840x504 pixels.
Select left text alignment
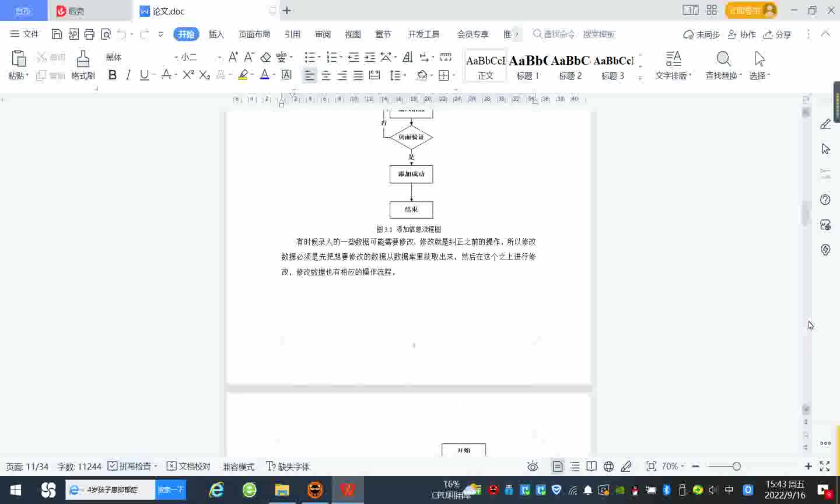pos(309,75)
